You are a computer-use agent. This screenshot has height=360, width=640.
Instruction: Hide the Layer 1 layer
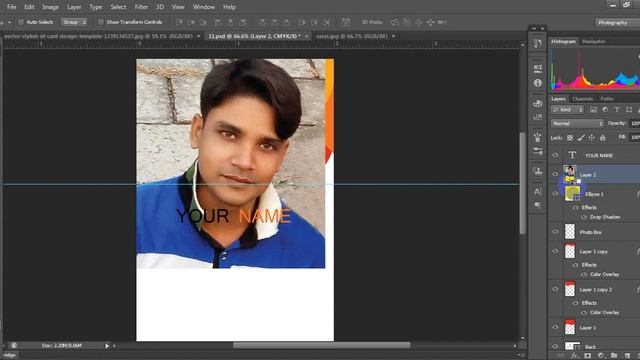(x=555, y=327)
